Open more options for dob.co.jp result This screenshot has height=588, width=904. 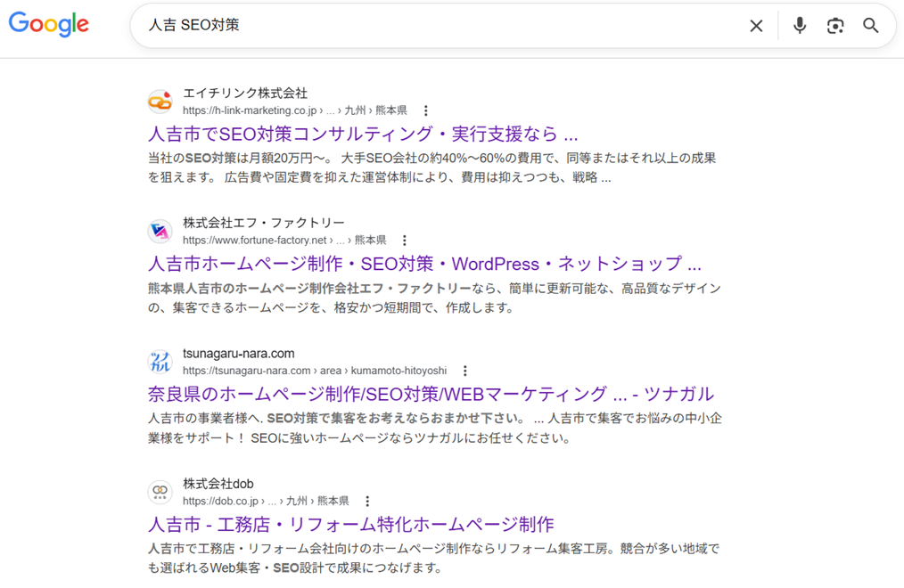point(367,501)
